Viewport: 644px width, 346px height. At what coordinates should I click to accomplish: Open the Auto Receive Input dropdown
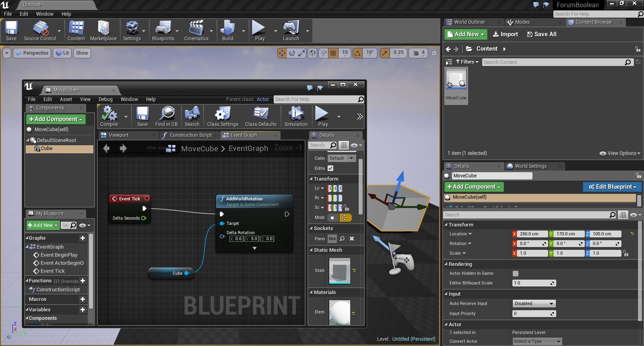(534, 304)
